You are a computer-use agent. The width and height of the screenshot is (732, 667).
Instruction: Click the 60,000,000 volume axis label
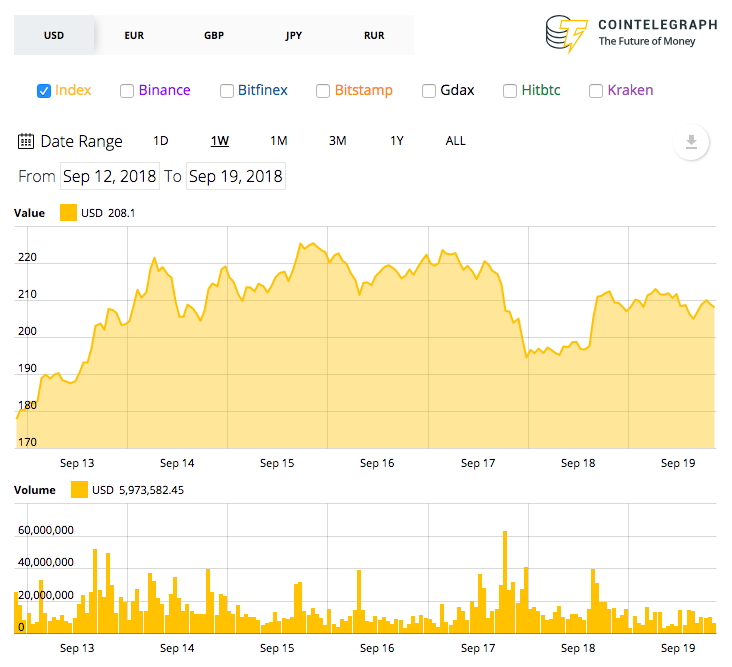[x=46, y=530]
